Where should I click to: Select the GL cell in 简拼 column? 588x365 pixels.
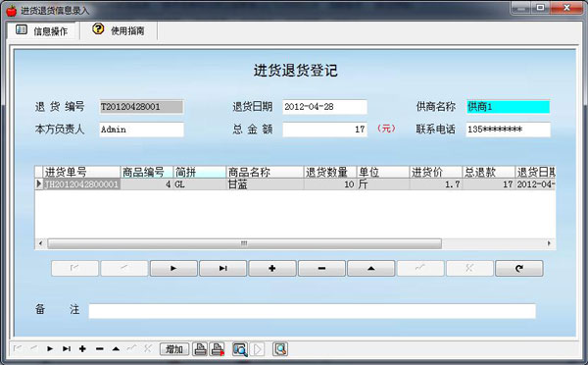[x=200, y=184]
